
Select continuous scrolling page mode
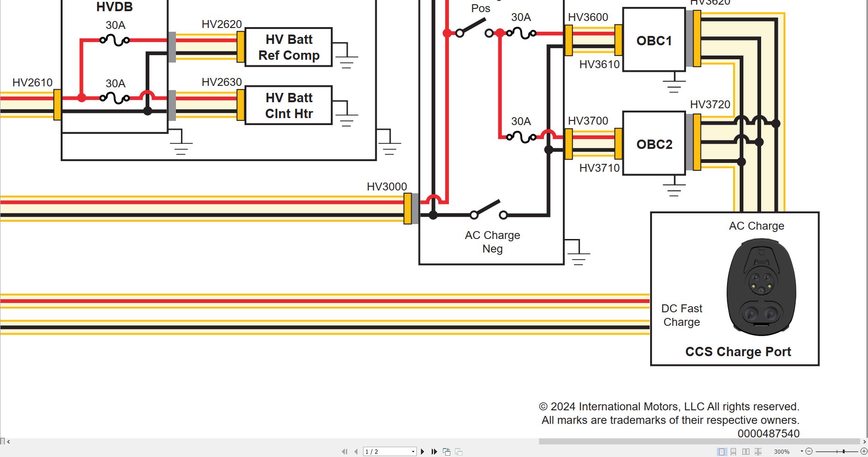(733, 451)
